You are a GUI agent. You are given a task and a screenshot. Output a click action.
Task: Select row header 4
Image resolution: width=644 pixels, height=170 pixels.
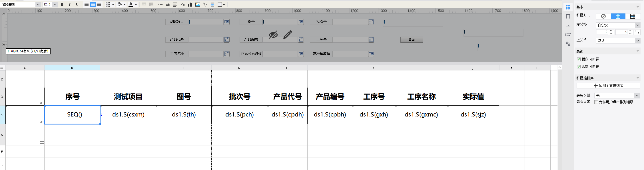[x=3, y=115]
